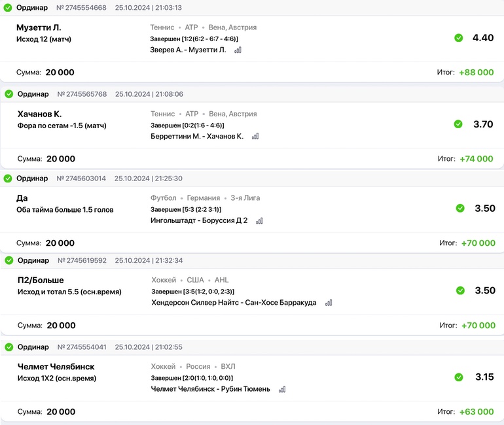Open the Челмет Челябинск - Рубин Тюмень match

[x=210, y=389]
